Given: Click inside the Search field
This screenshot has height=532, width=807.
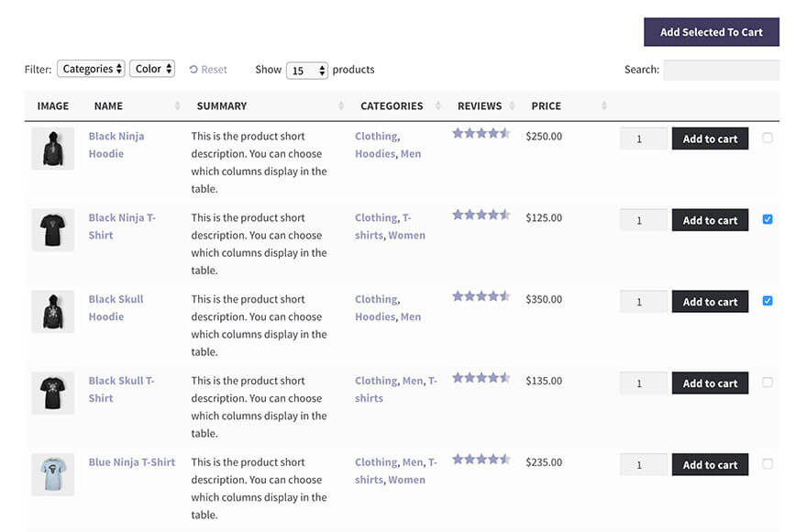Looking at the screenshot, I should click(x=724, y=69).
